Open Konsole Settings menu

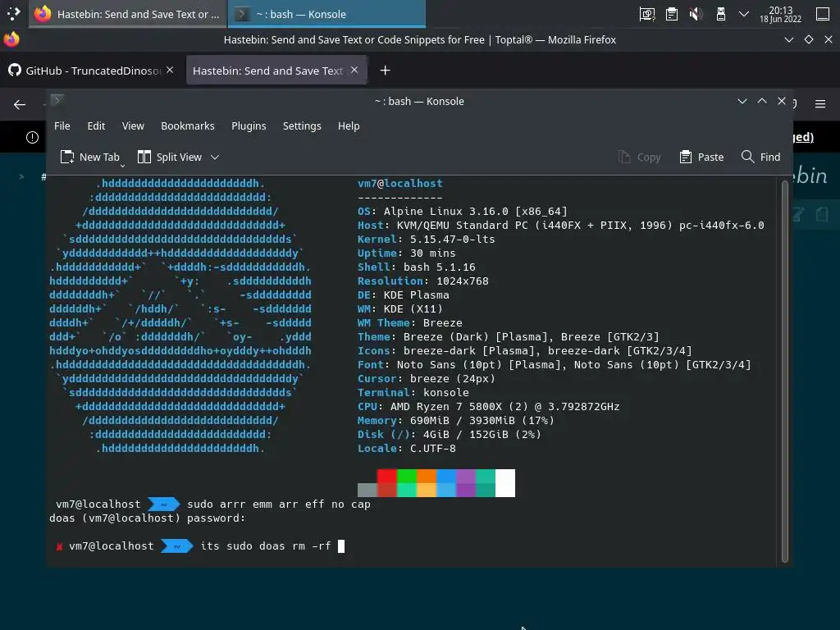pyautogui.click(x=302, y=126)
